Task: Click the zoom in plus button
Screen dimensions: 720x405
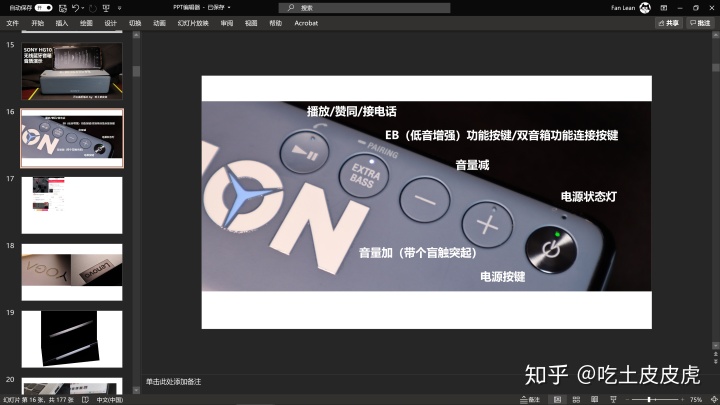Action: [682, 399]
